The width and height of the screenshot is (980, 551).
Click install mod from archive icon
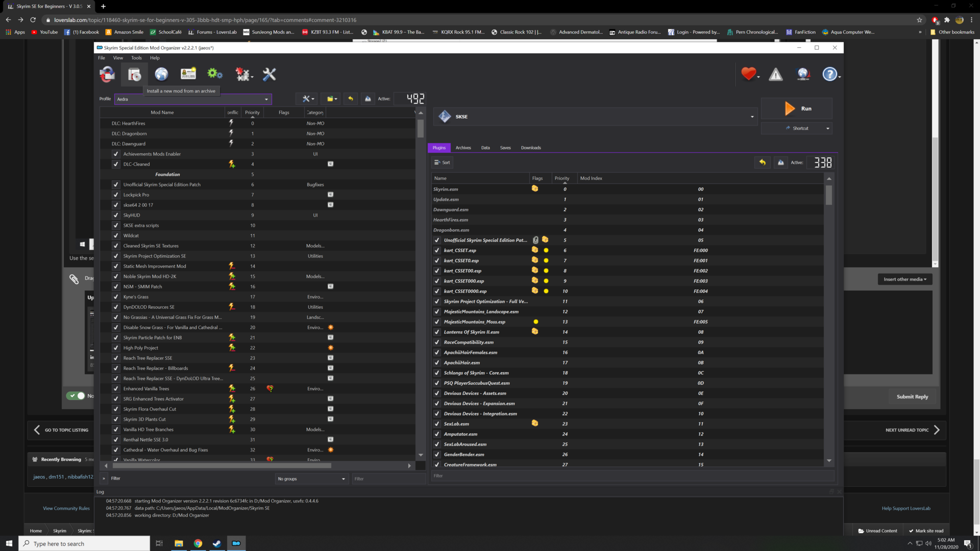click(135, 74)
